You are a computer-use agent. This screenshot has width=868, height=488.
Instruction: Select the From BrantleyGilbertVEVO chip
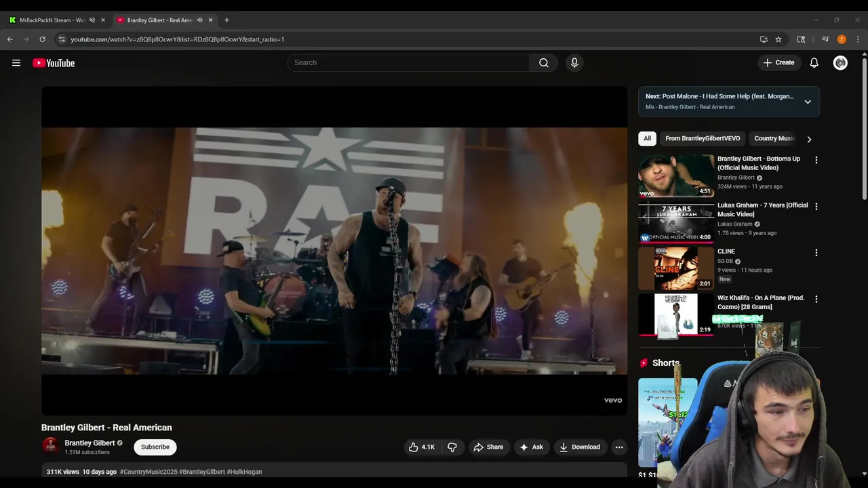[x=703, y=138]
